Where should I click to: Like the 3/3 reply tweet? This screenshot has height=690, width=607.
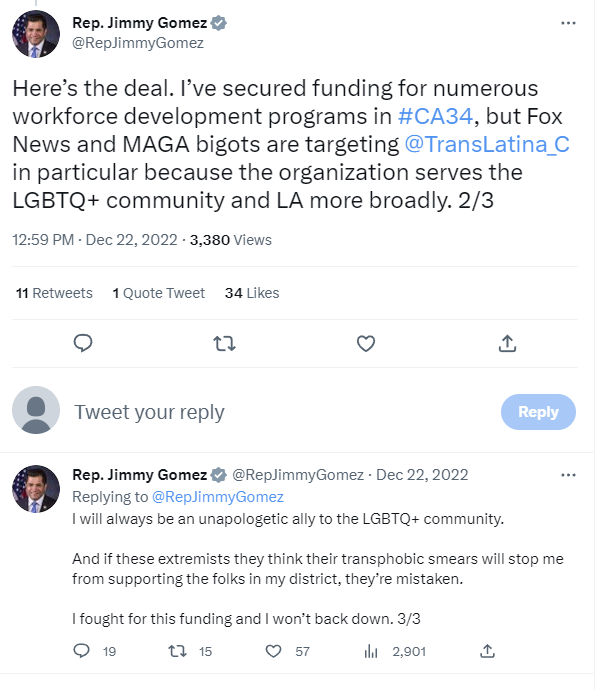273,651
